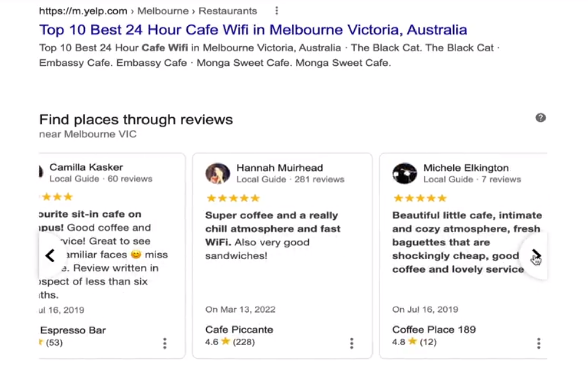Click the three-dot menu next to the Yelp URL
The width and height of the screenshot is (588, 371).
277,11
